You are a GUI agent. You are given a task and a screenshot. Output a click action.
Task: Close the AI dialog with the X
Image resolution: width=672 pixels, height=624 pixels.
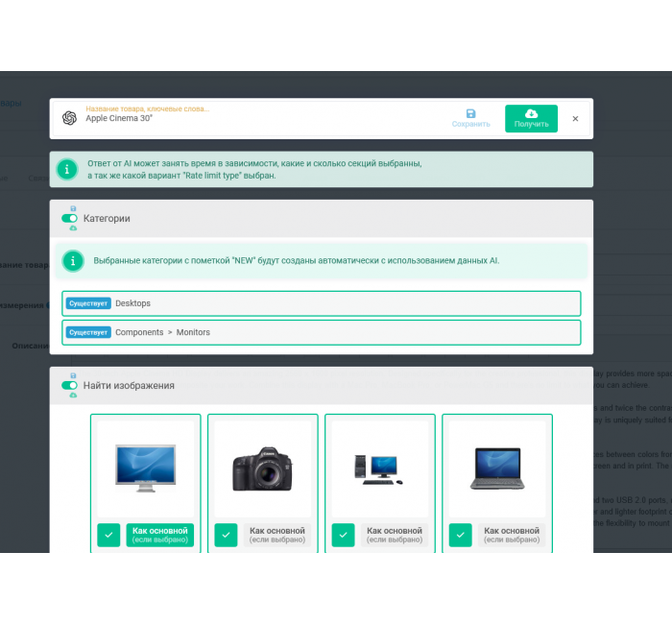575,118
